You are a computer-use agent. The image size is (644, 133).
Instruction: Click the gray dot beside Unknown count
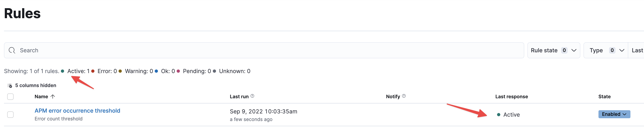click(x=214, y=71)
